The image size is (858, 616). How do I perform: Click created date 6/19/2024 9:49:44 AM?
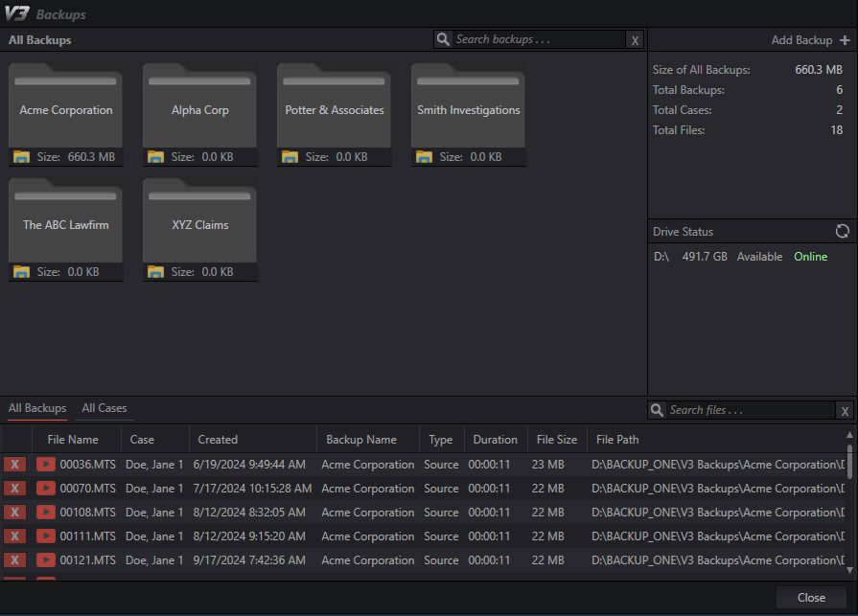pyautogui.click(x=249, y=464)
